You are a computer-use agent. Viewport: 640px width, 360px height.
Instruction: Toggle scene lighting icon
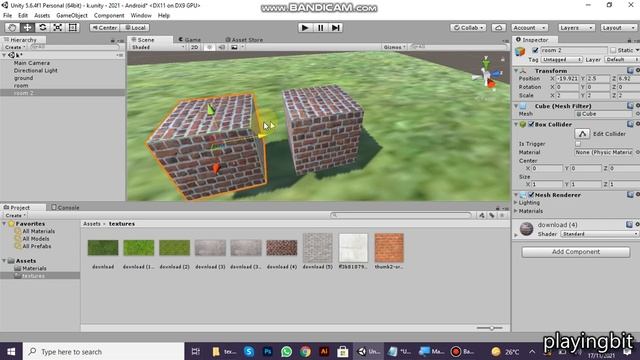coord(209,47)
